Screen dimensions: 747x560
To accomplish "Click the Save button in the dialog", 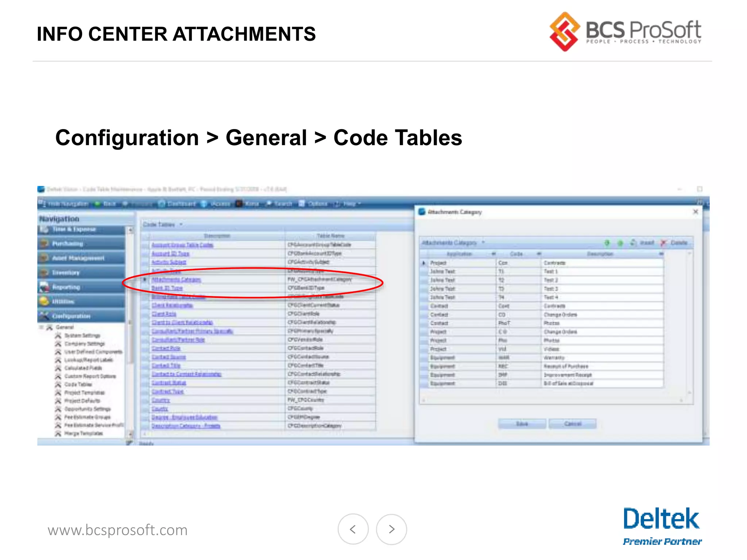I will 522,424.
